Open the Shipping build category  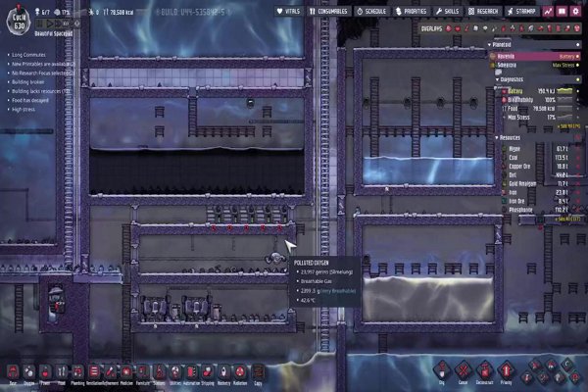[x=208, y=372]
